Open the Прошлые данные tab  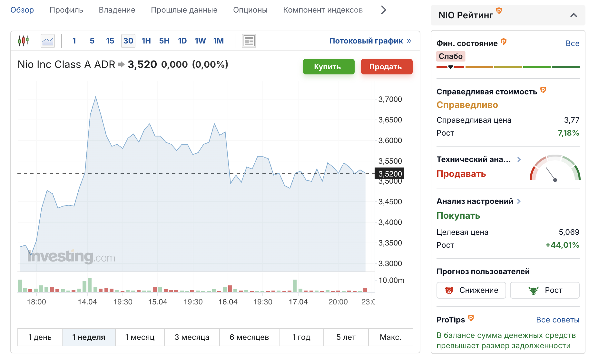(x=184, y=10)
